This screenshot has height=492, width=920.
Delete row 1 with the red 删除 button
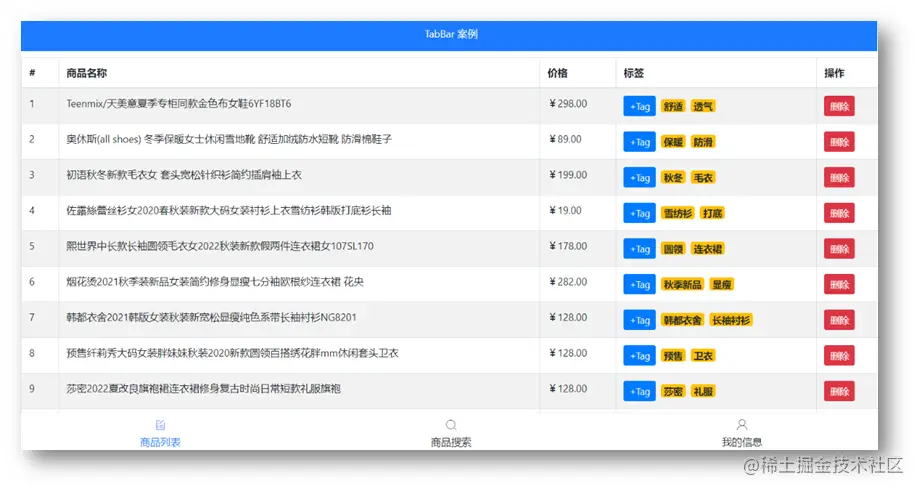(x=839, y=106)
